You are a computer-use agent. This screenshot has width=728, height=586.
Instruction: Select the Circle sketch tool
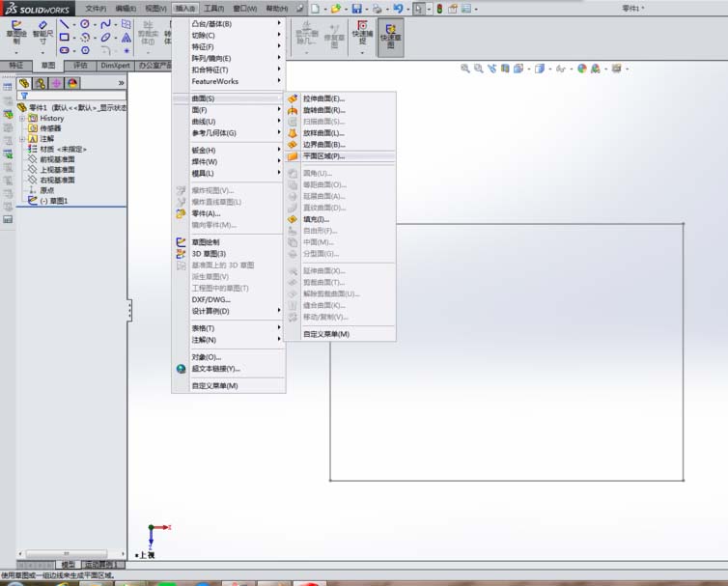coord(85,24)
